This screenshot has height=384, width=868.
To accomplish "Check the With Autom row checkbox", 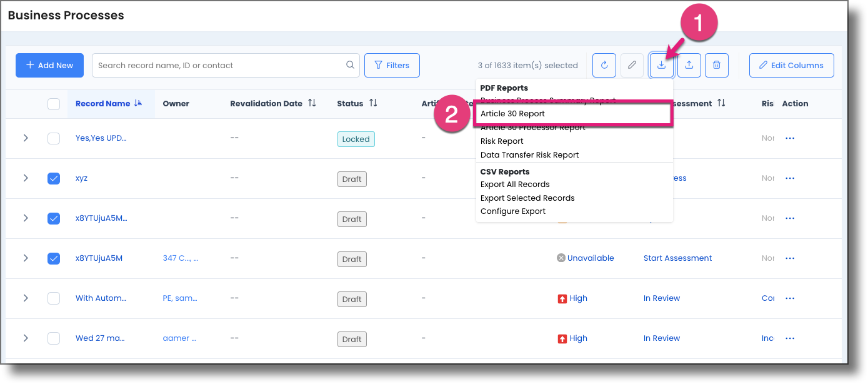I will [x=54, y=298].
